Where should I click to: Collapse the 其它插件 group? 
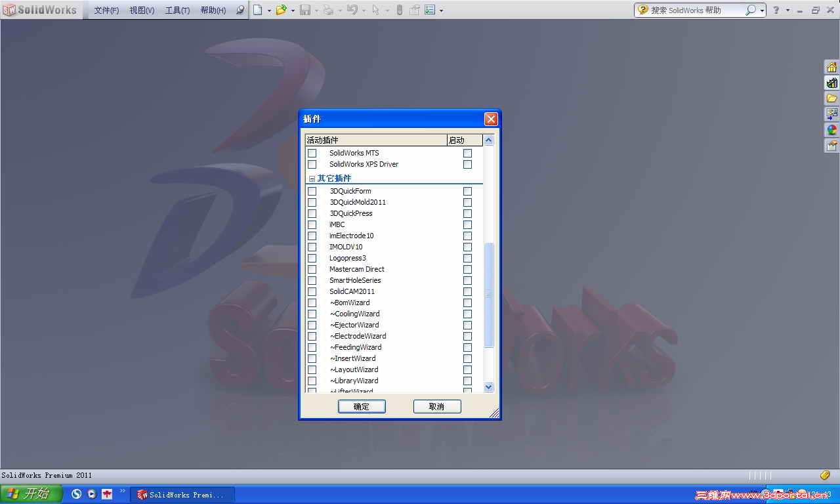click(x=312, y=178)
